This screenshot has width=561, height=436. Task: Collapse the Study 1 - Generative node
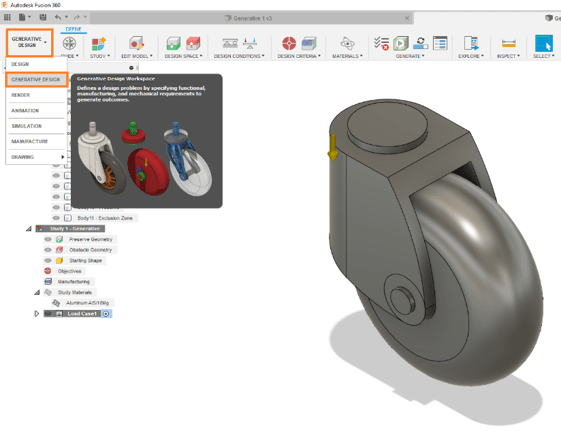29,229
